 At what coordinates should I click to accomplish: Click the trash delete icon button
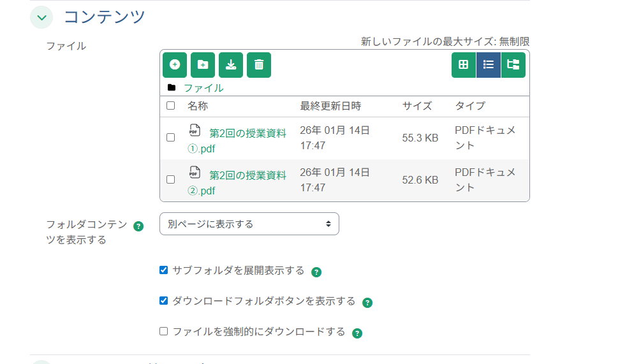click(x=259, y=65)
